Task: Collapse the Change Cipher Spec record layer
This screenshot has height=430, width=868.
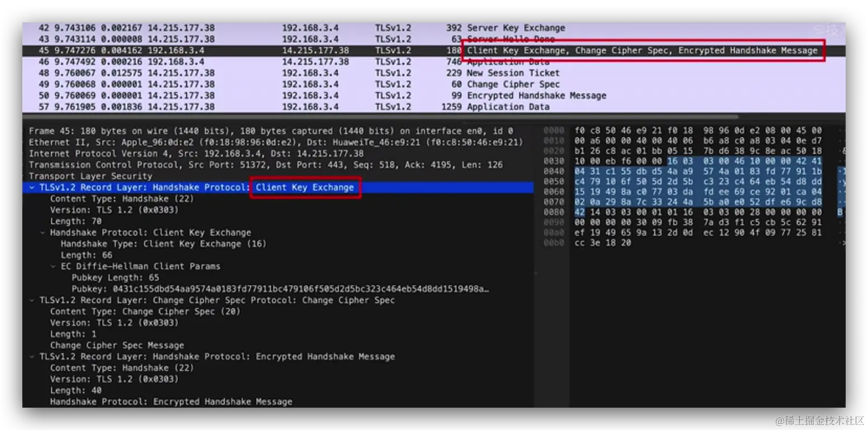Action: click(x=32, y=300)
